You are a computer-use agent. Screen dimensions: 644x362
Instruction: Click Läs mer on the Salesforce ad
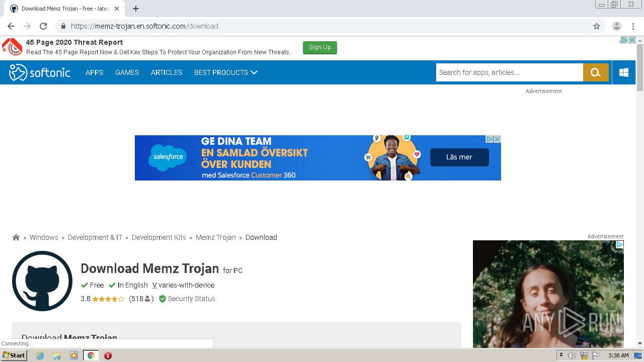click(x=459, y=157)
